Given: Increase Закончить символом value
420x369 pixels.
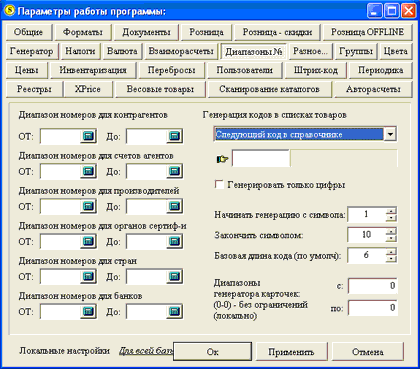Looking at the screenshot, I should [391, 231].
